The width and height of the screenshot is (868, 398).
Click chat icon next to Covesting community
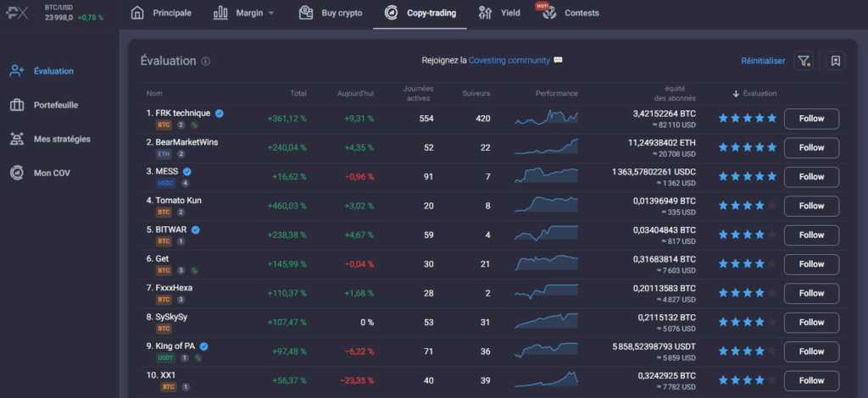point(558,61)
